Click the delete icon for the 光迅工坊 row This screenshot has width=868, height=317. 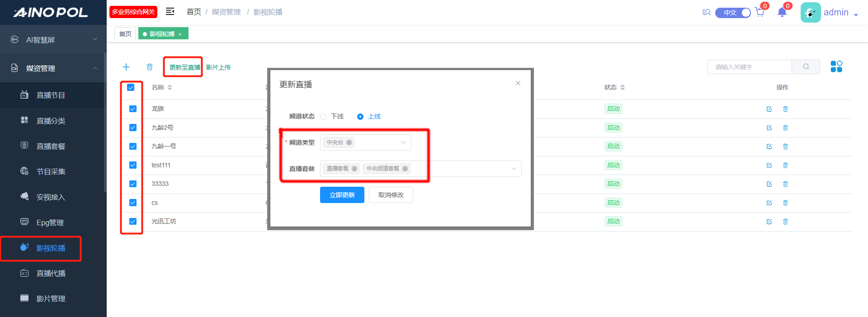(x=785, y=222)
